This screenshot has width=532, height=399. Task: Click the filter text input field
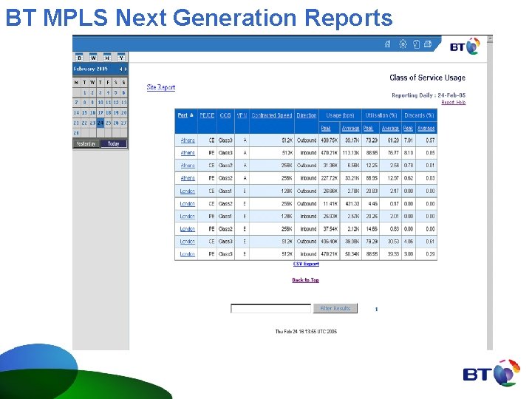coord(270,308)
